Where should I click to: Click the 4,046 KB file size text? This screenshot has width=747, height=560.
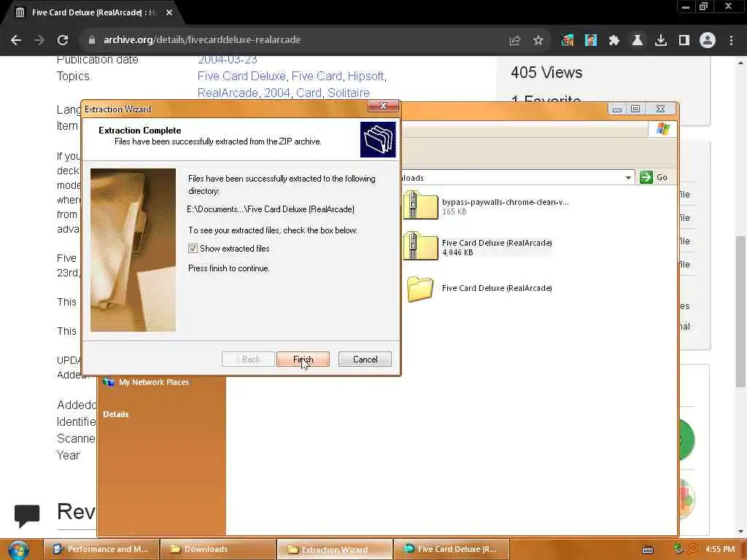tap(457, 252)
